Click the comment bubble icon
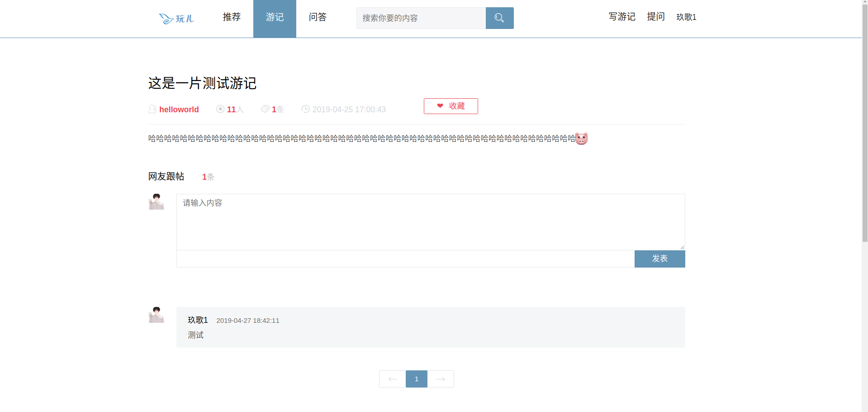Viewport: 868px width, 412px height. pos(265,109)
